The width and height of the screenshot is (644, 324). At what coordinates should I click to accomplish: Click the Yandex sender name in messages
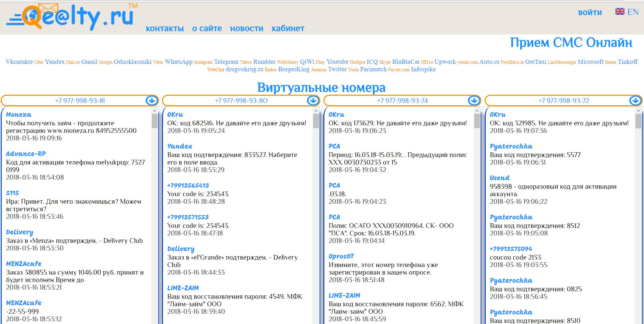pos(180,146)
